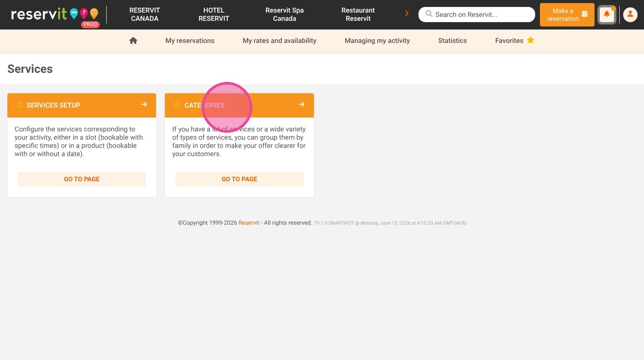Open the My reservations menu
The image size is (644, 360).
pyautogui.click(x=190, y=41)
